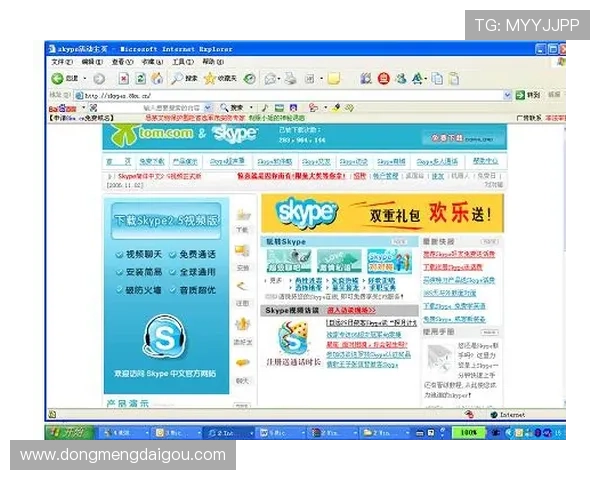Click the Baidu toolbar 搜索 button
This screenshot has width=600, height=480.
(x=233, y=108)
